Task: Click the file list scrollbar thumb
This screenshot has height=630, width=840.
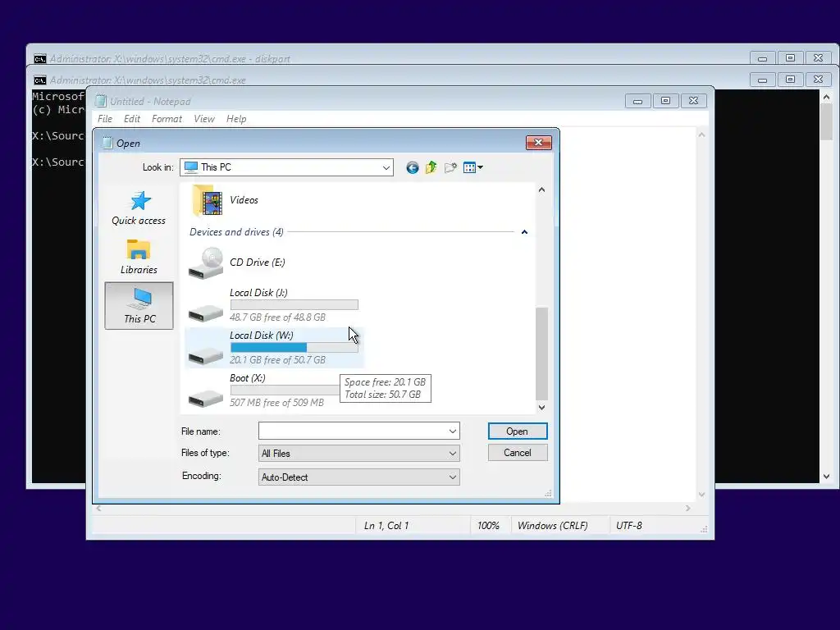Action: click(x=541, y=353)
